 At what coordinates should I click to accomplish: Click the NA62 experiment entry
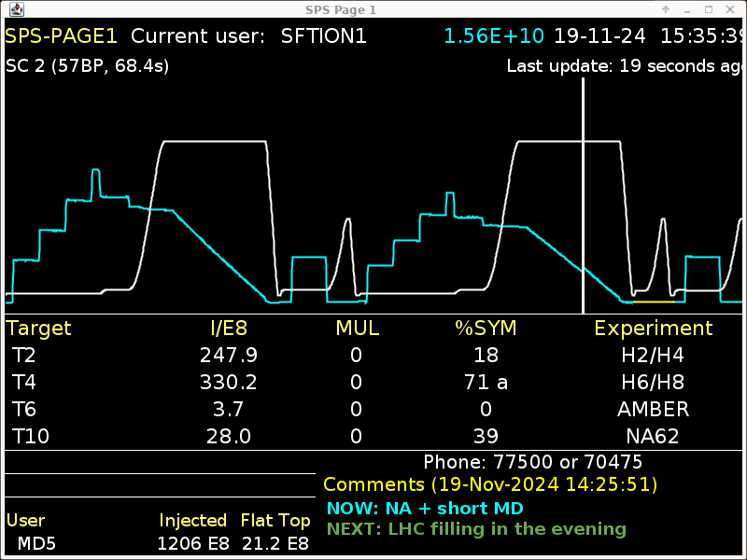(653, 437)
